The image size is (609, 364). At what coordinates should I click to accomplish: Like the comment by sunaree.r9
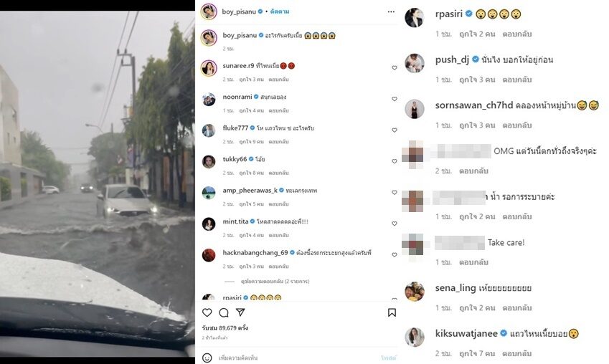pos(395,68)
